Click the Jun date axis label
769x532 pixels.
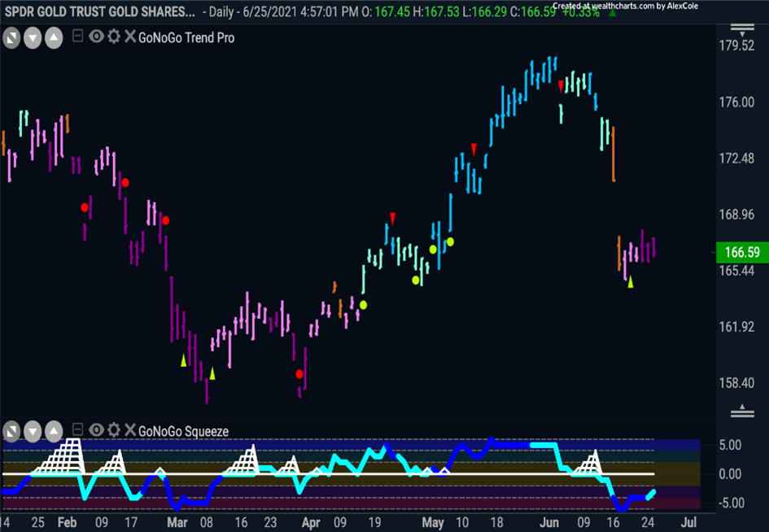click(548, 522)
